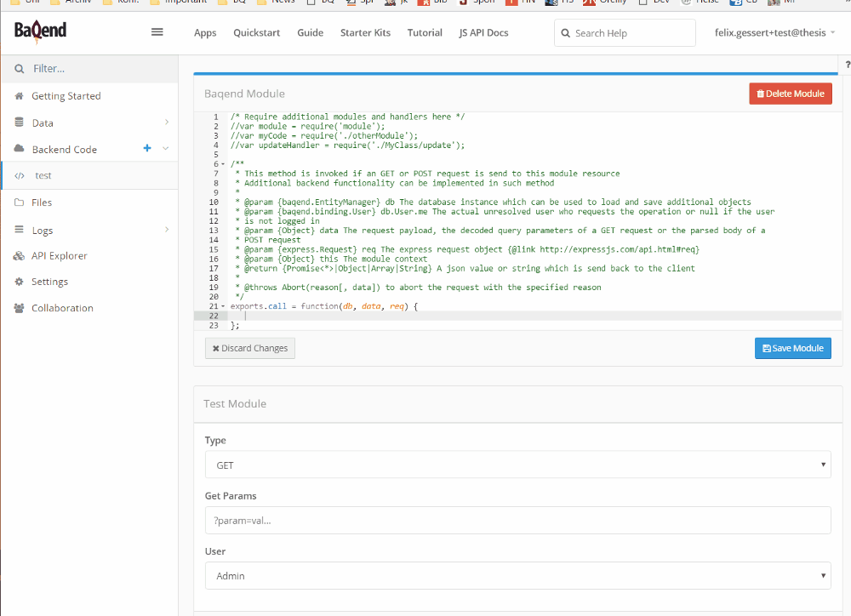Viewport: 851px width, 616px height.
Task: Click the Files folder icon
Action: (x=19, y=202)
